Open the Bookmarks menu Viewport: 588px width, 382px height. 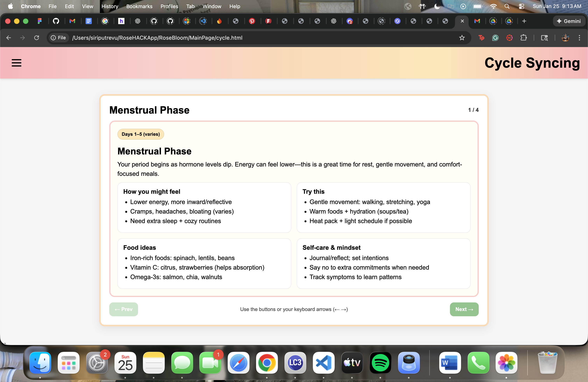(139, 6)
